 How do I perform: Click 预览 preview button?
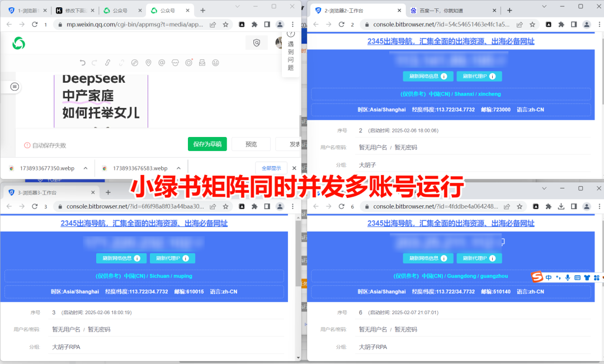pyautogui.click(x=251, y=144)
